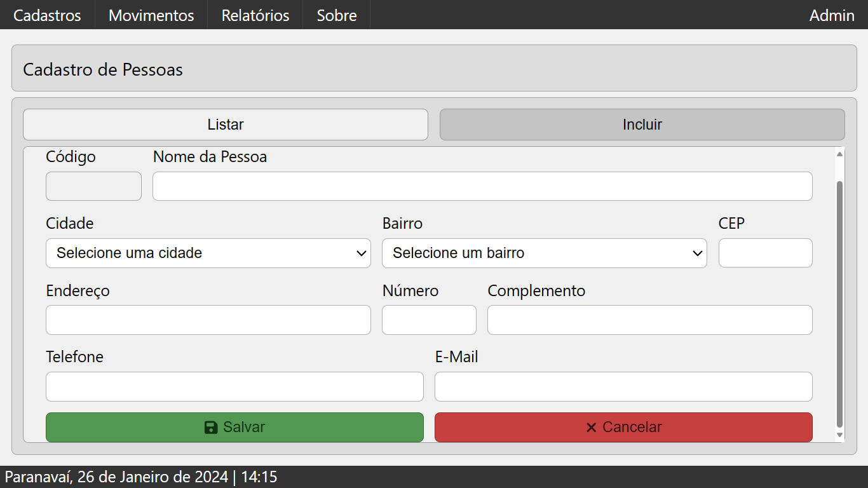Open the Cidade dropdown list

pos(208,253)
